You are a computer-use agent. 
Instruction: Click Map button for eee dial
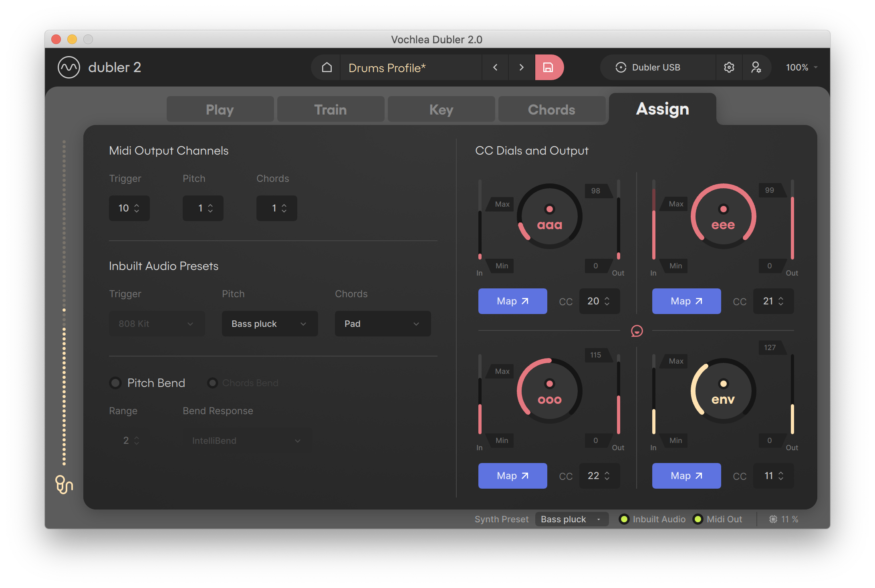[686, 301]
